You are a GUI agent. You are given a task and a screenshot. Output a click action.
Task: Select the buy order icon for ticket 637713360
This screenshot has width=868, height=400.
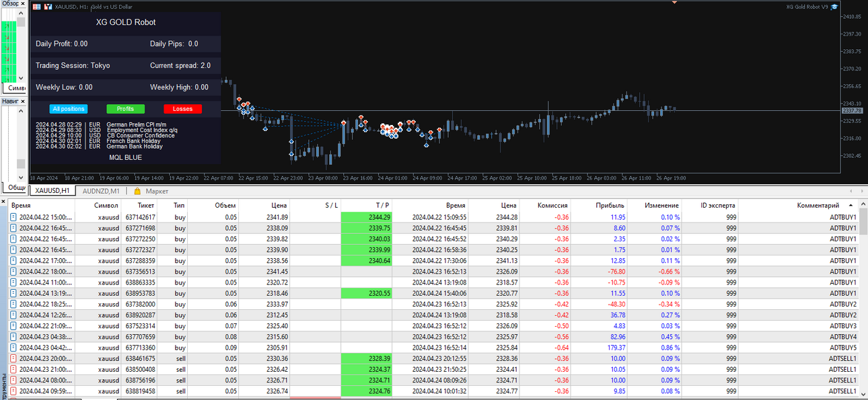[x=13, y=348]
